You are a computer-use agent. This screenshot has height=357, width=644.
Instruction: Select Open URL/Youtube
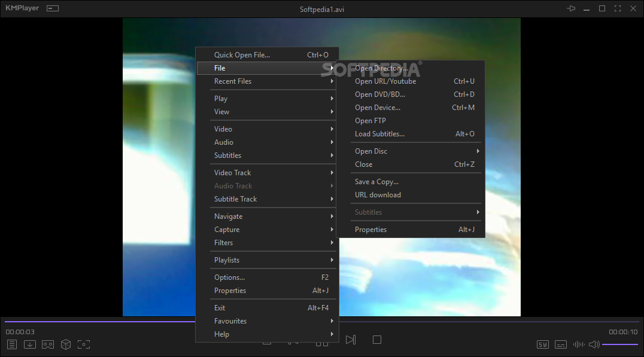[411, 81]
